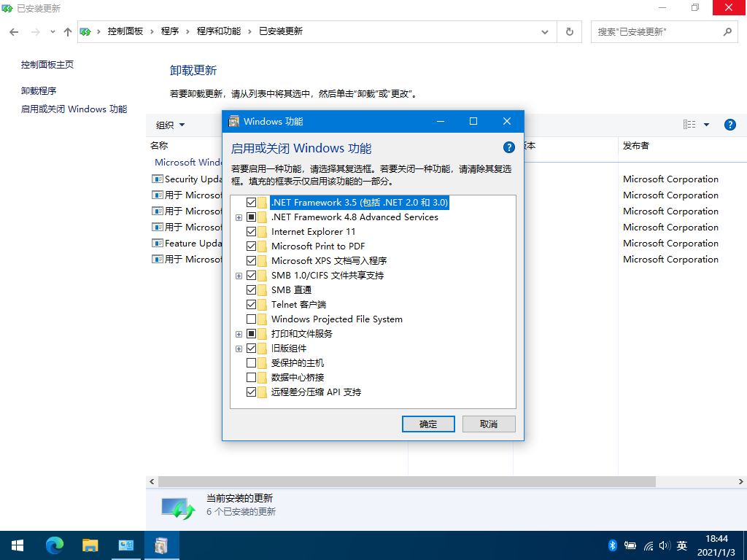The image size is (747, 560).
Task: Click the network tray icon
Action: tap(649, 545)
